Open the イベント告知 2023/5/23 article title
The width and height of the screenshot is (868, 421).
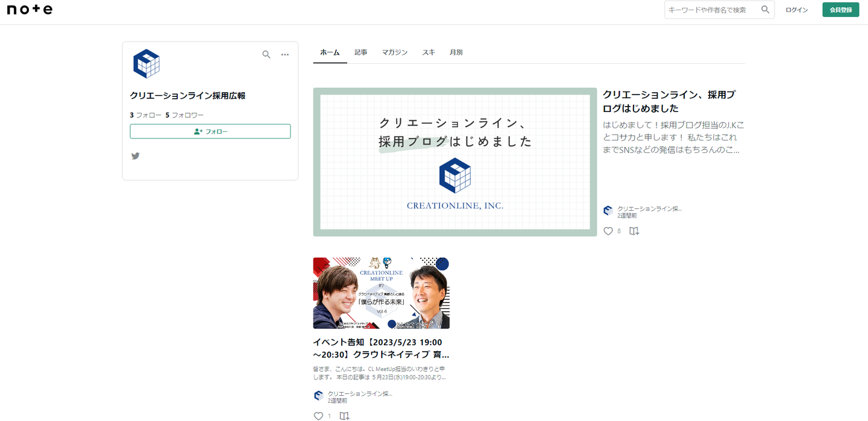click(381, 348)
